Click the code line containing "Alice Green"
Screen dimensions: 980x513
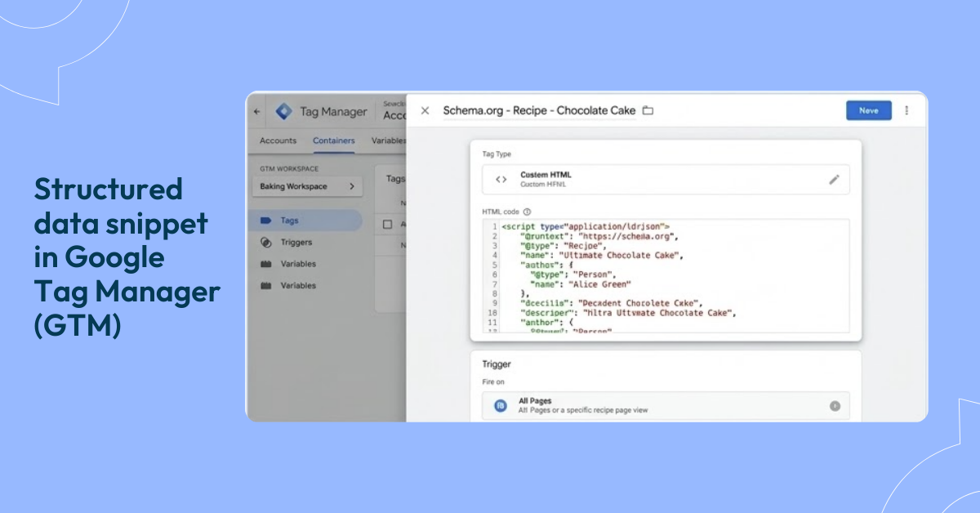580,284
